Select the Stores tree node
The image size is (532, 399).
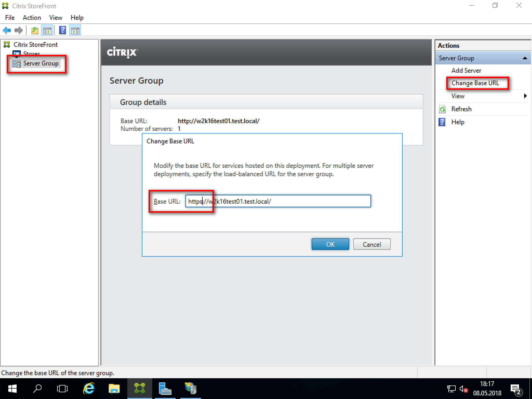tap(31, 53)
